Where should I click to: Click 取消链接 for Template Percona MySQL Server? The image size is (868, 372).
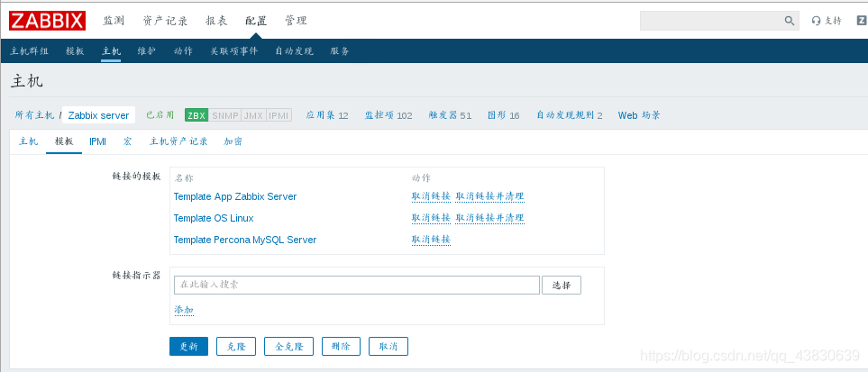click(x=431, y=240)
